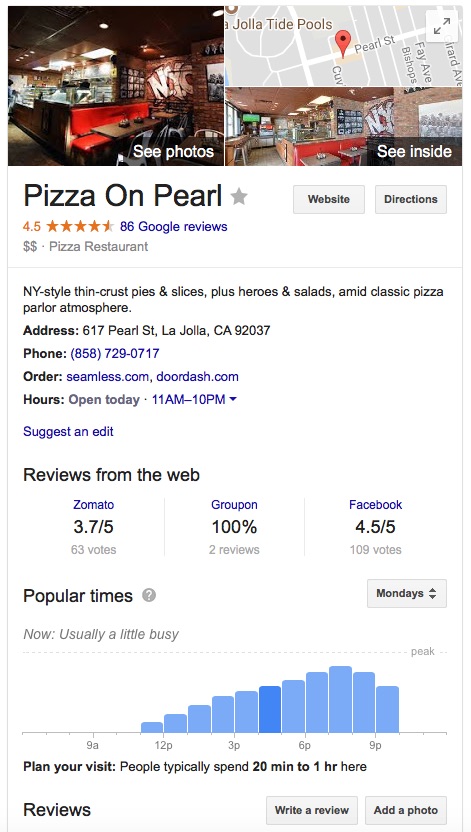
Task: Expand the map with the fullscreen arrows icon
Action: click(442, 25)
